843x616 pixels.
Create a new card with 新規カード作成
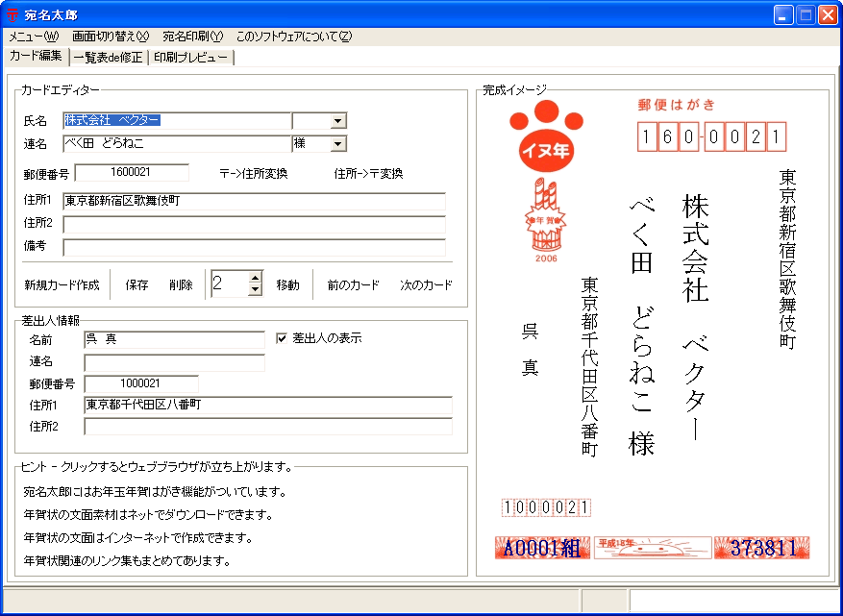62,284
